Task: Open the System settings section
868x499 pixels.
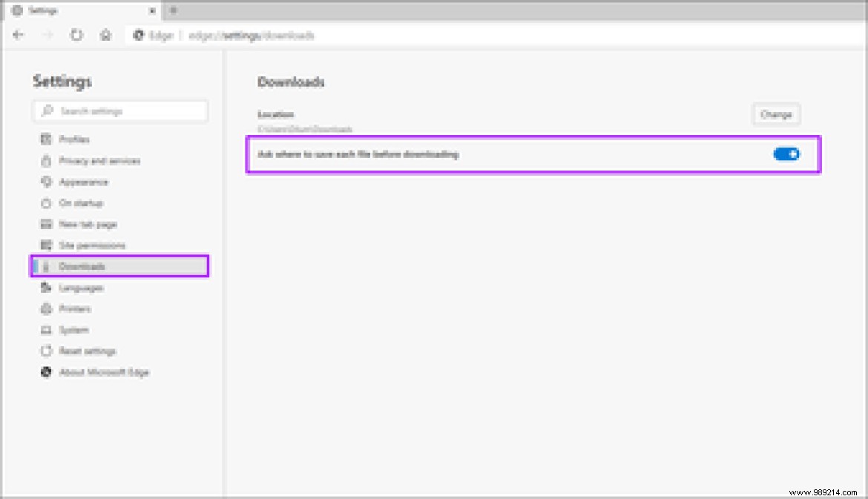Action: 72,330
